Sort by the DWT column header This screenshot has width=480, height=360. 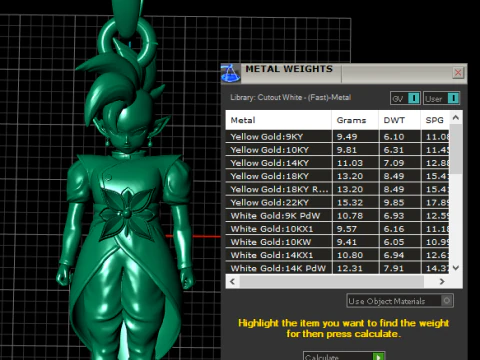tap(399, 120)
